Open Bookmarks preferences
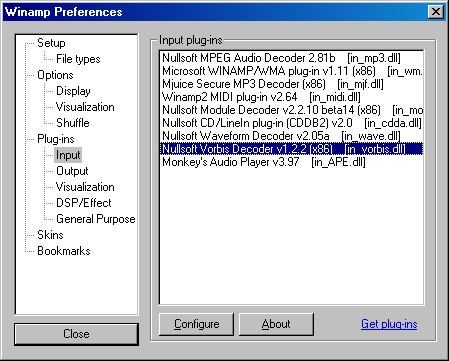This screenshot has width=449, height=361. pos(64,251)
